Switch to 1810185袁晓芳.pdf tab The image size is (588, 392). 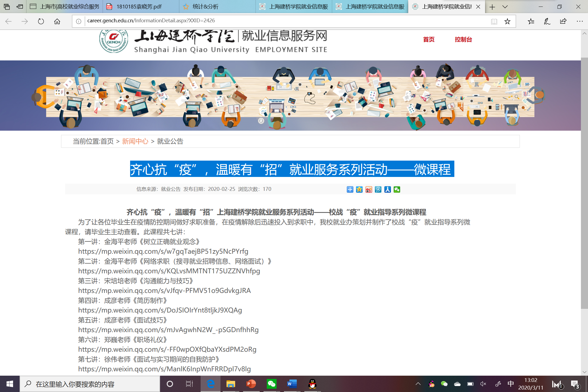pyautogui.click(x=139, y=7)
